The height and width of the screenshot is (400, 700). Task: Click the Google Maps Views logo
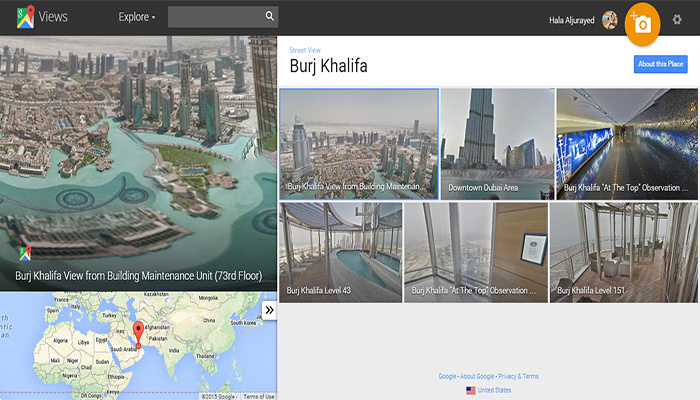pos(40,17)
